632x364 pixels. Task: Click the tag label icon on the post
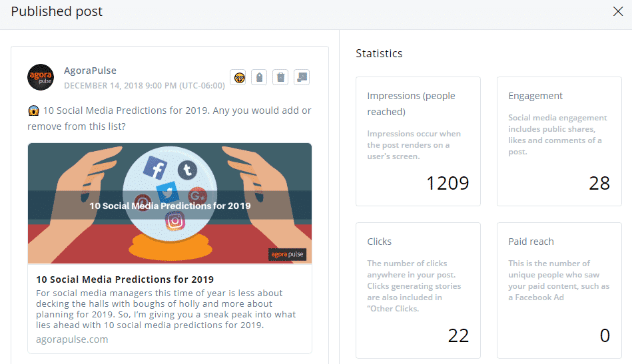pos(259,77)
